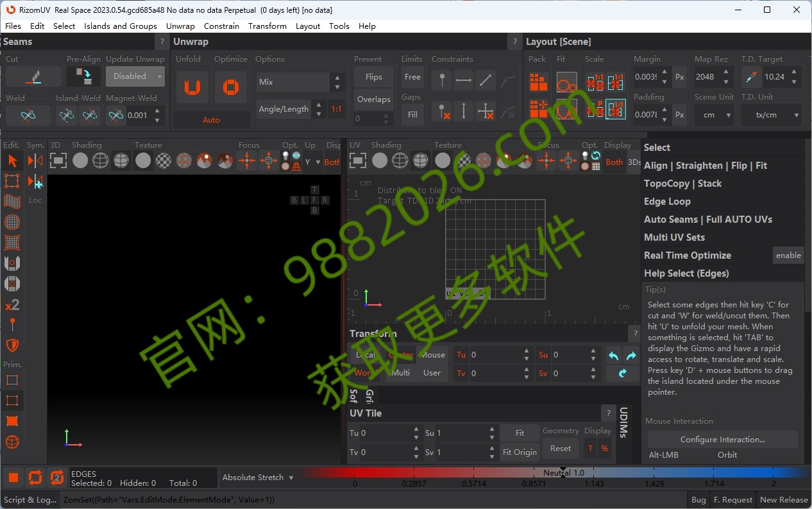Select the arrow selection tool in Edit column
This screenshot has width=812, height=509.
[12, 160]
